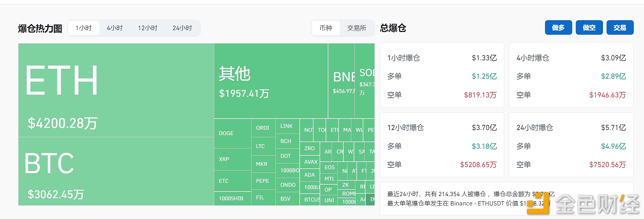644x219 pixels.
Task: Click the PEPE heatmap tile
Action: pyautogui.click(x=263, y=181)
